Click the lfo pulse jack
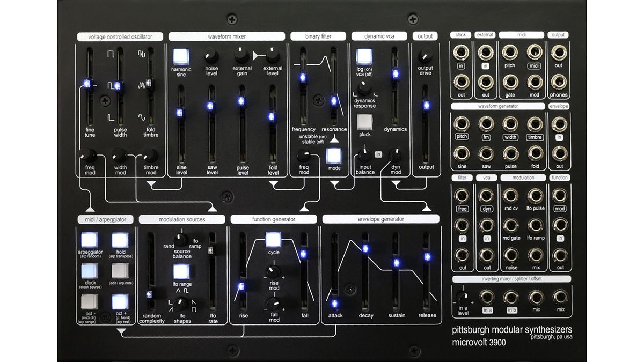644x362 pixels. [x=535, y=195]
